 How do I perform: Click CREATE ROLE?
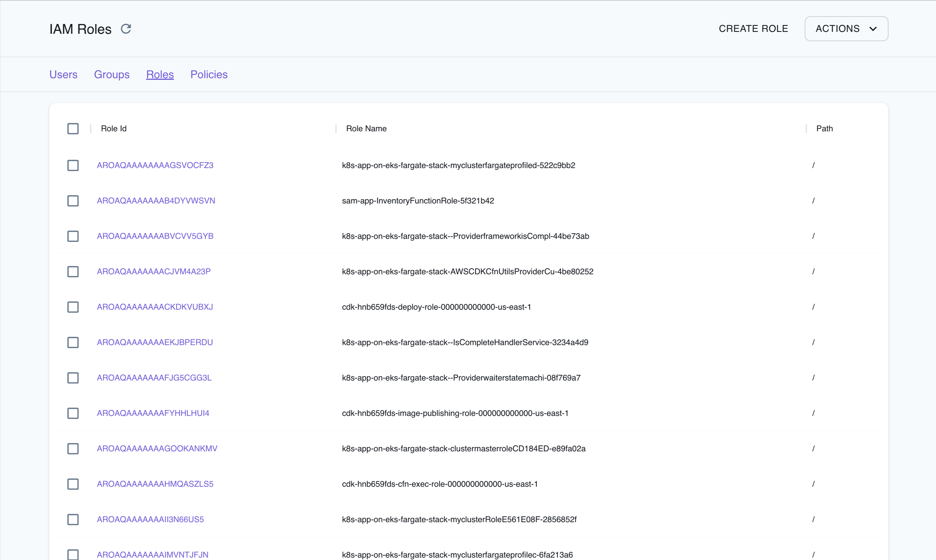coord(753,28)
